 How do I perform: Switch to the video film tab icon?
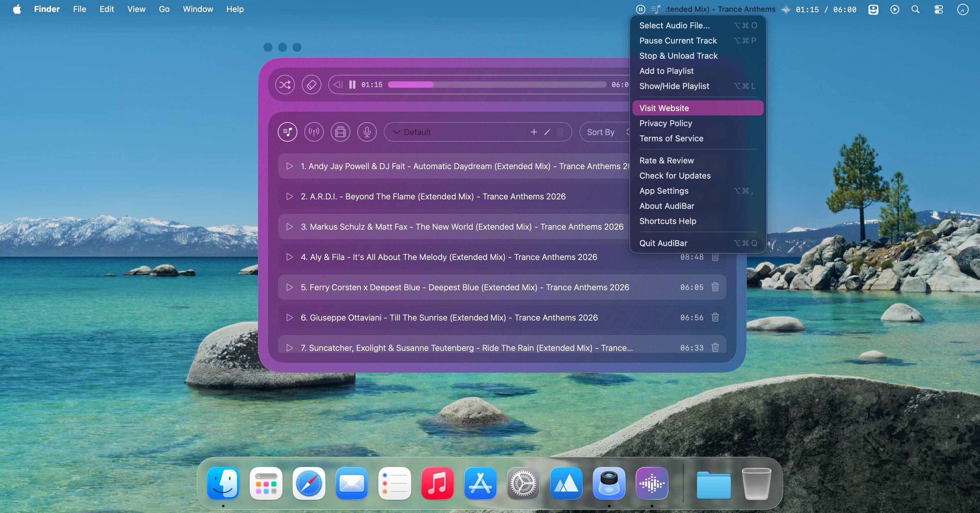[x=341, y=132]
